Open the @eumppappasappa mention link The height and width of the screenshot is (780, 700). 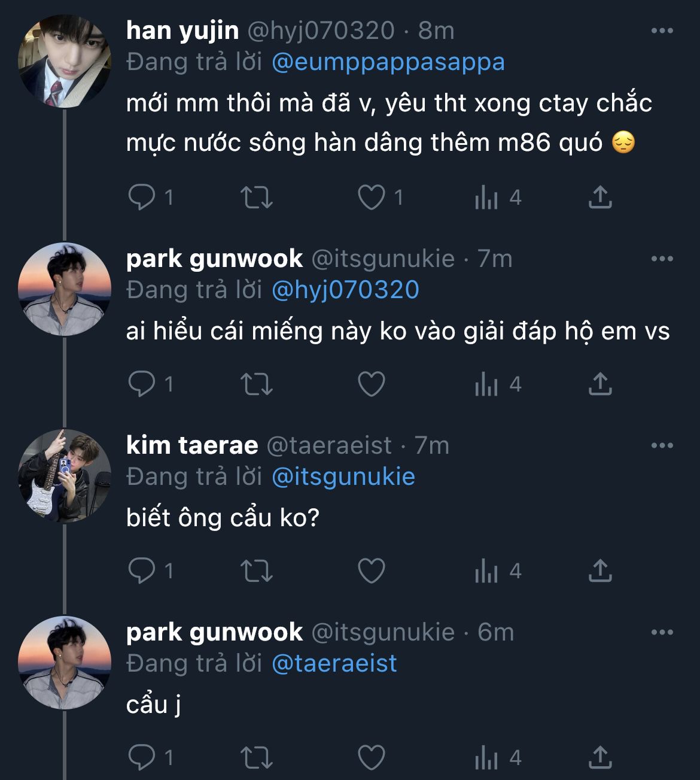(388, 62)
